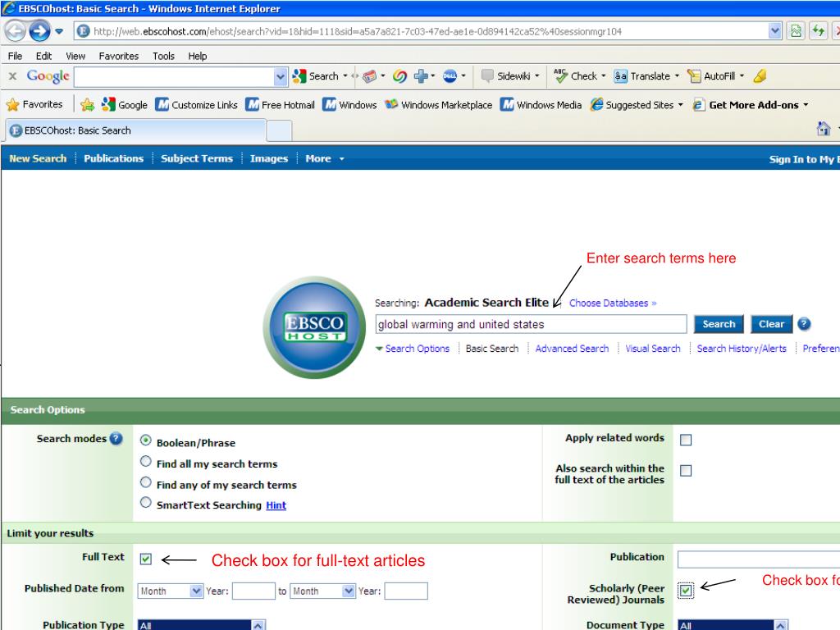Collapse the Search Options link
The width and height of the screenshot is (840, 630).
tap(413, 349)
